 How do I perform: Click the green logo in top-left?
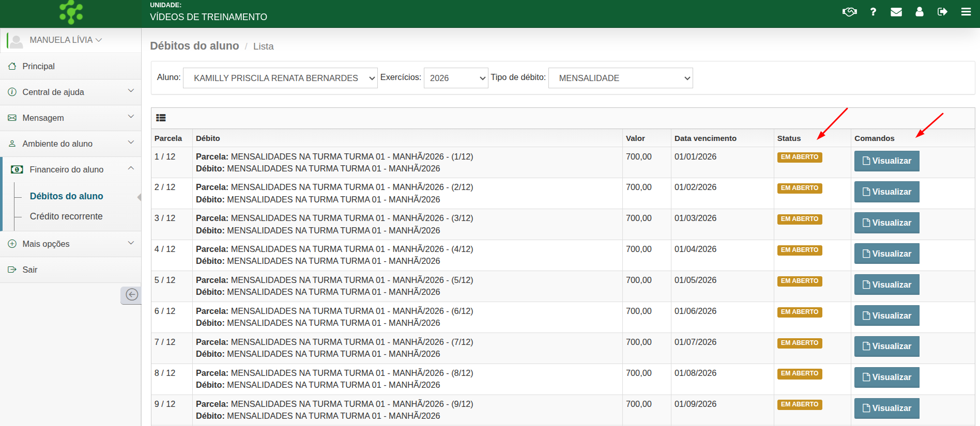[x=71, y=12]
